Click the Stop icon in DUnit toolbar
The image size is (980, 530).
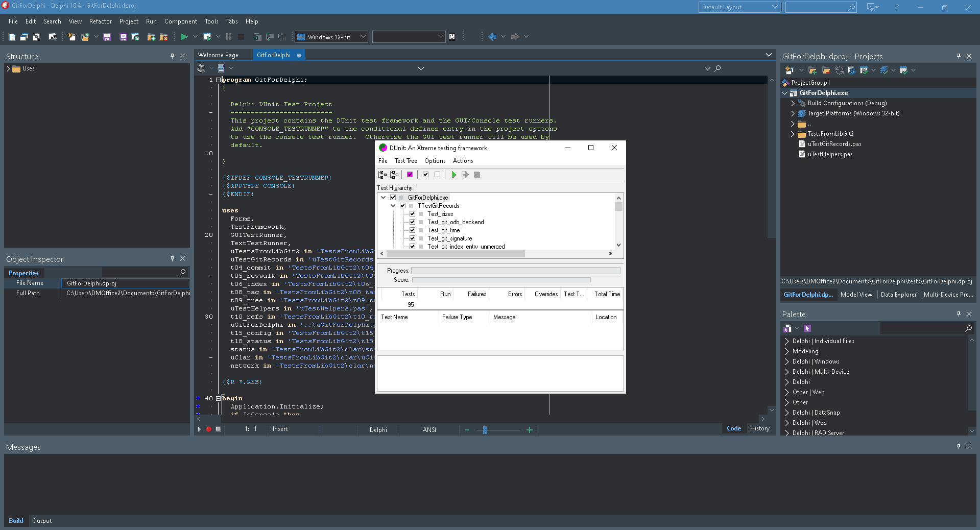pyautogui.click(x=477, y=175)
